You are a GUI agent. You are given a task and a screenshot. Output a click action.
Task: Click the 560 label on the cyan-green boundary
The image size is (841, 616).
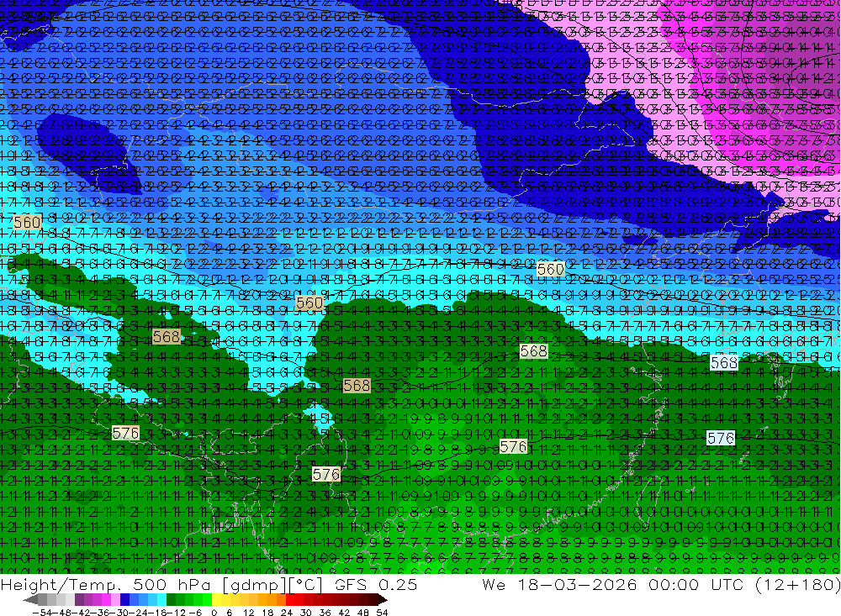point(309,303)
